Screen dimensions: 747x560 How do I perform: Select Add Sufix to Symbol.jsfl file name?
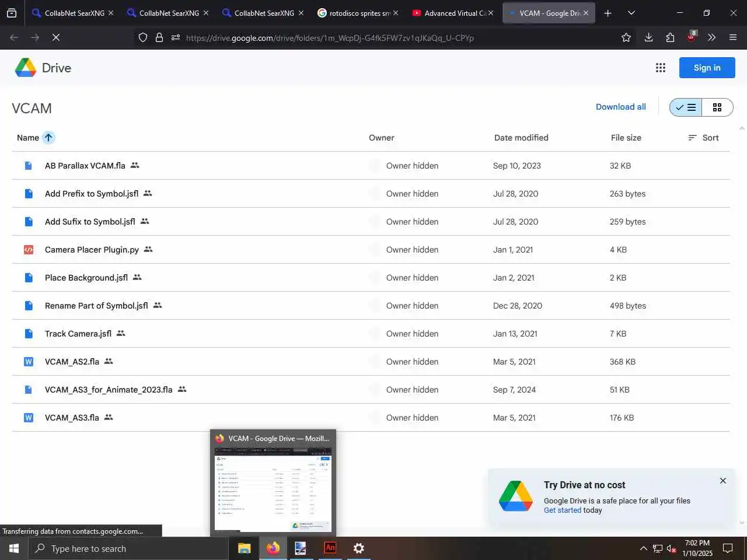point(90,222)
